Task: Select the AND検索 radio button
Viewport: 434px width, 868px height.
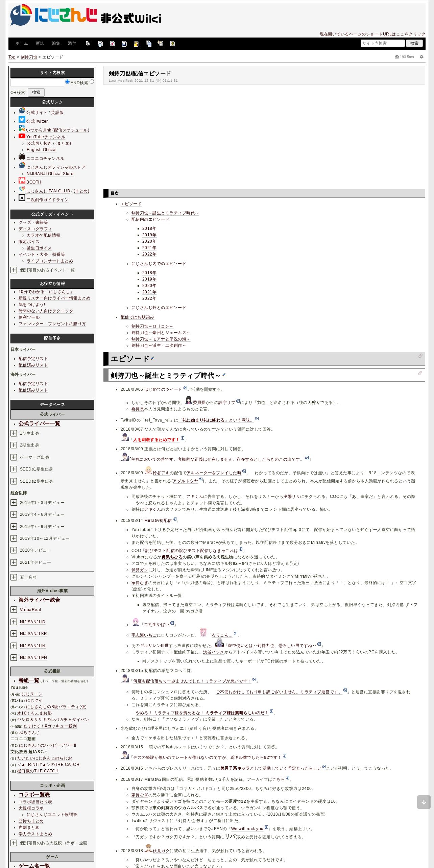Action: [67, 81]
